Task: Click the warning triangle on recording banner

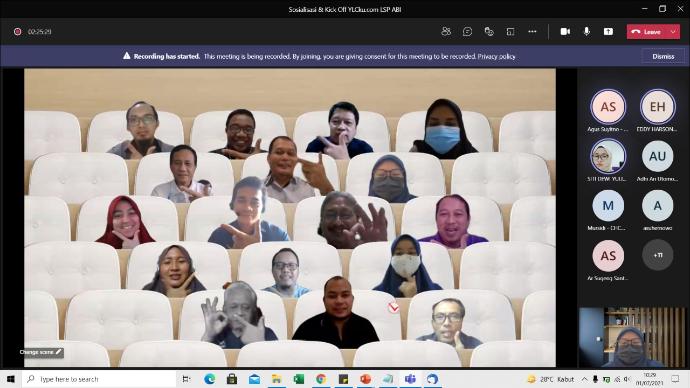Action: point(127,56)
